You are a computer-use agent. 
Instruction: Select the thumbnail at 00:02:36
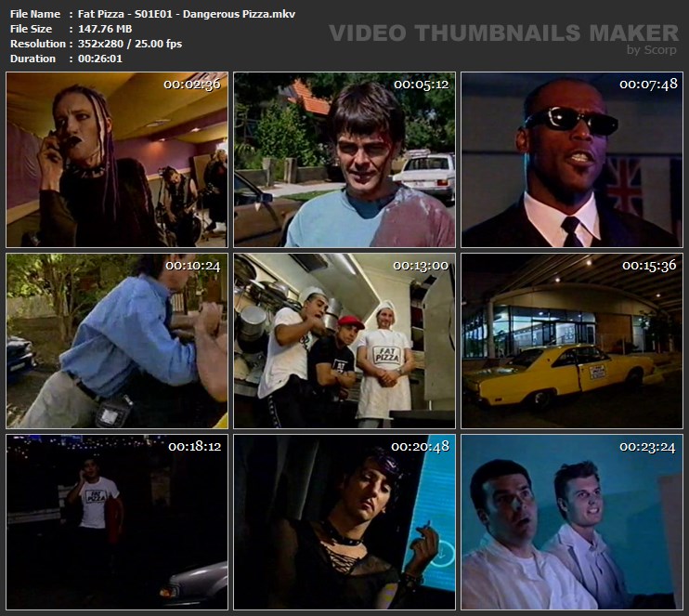[x=117, y=160]
